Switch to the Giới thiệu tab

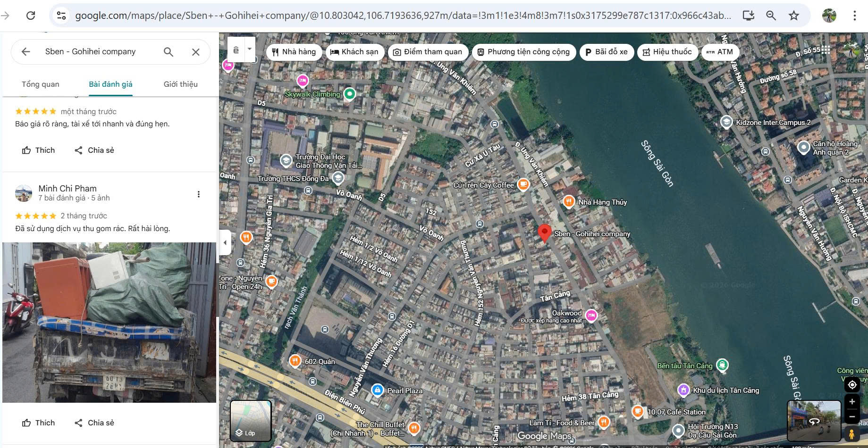[180, 84]
